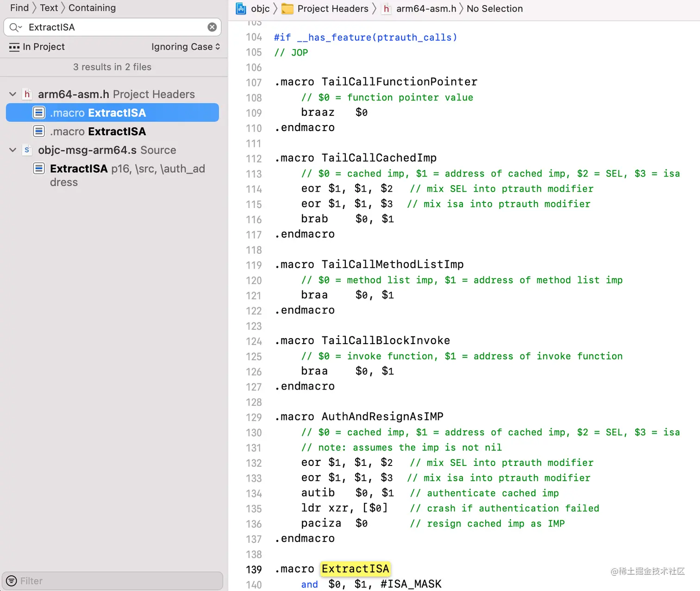Select highlighted .macro ExtractISA result
The width and height of the screenshot is (700, 591).
coord(112,113)
